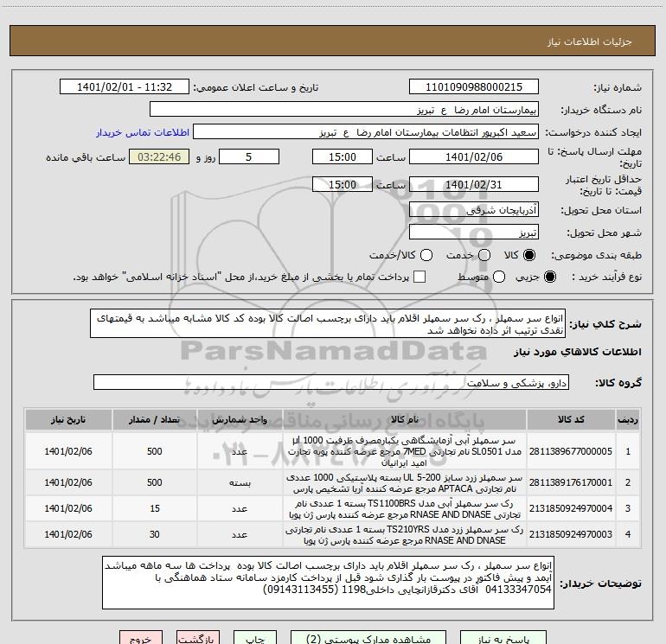Click unit بسته in row 2

(240, 482)
